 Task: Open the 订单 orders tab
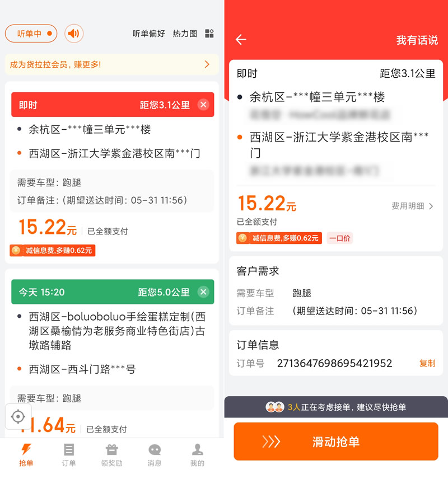pos(68,455)
